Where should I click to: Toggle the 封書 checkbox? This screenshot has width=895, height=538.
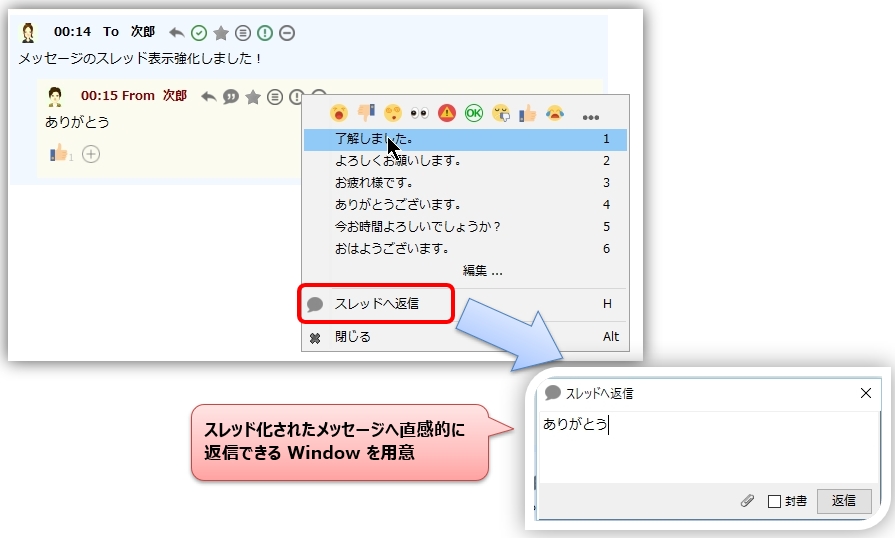[x=773, y=501]
